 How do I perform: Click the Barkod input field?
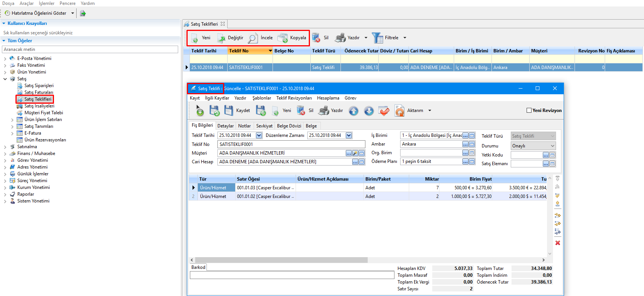(x=292, y=275)
